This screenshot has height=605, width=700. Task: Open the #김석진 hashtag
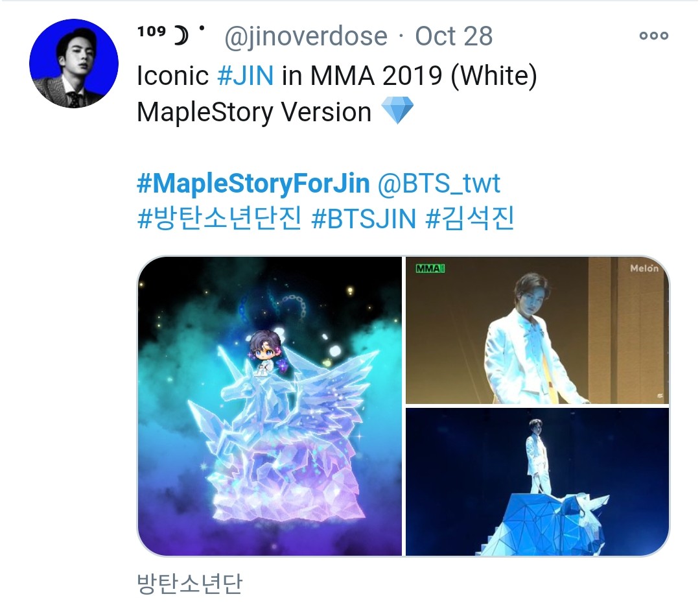pos(470,219)
